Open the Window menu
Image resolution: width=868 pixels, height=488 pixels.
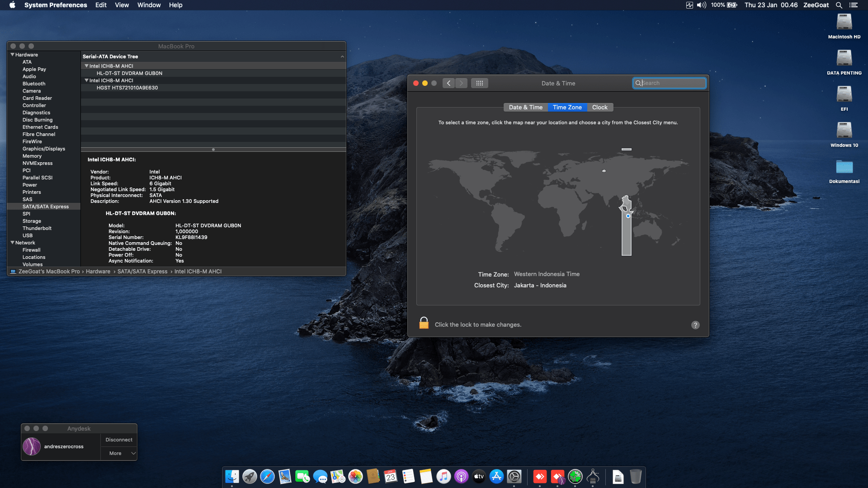click(149, 5)
